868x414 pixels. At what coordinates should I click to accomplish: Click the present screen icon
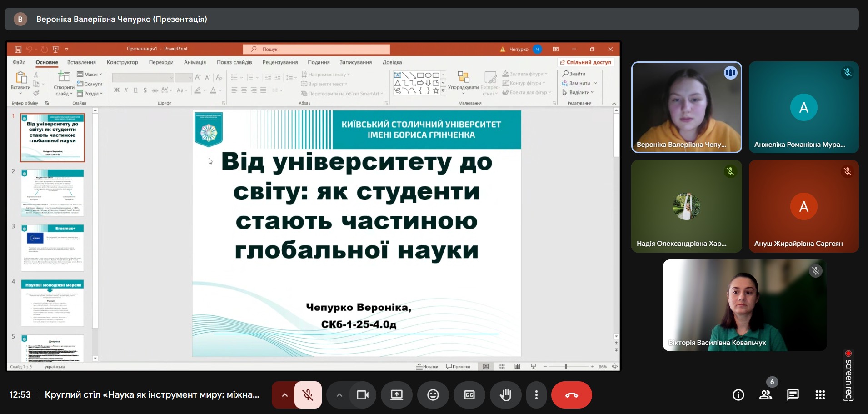[396, 395]
